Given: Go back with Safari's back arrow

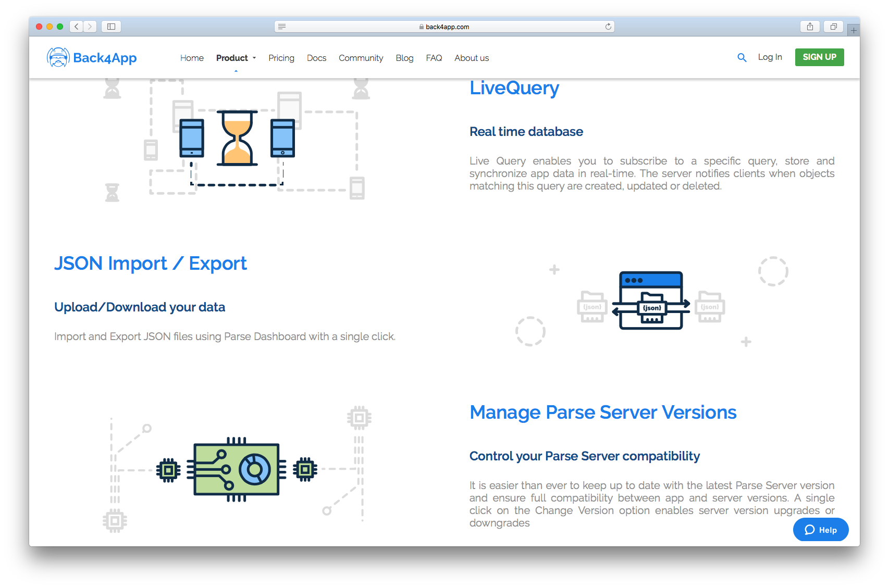Looking at the screenshot, I should [x=77, y=27].
